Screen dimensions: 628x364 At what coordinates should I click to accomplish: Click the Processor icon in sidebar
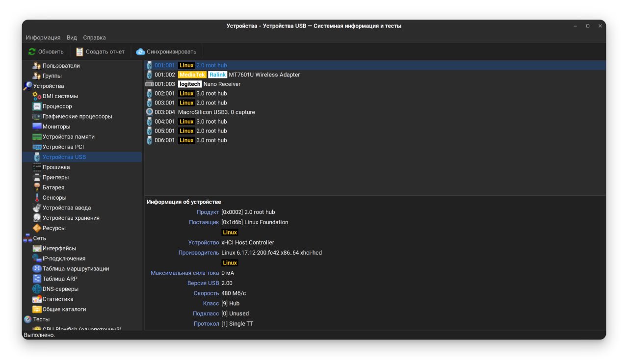tap(37, 106)
